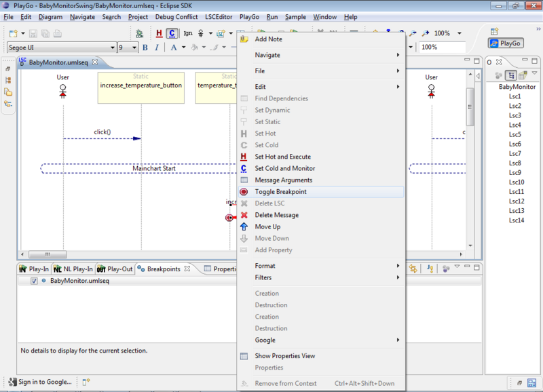Click the link-with-editor arrows icon in breakpoints toolbar
This screenshot has height=392, width=543.
click(413, 269)
